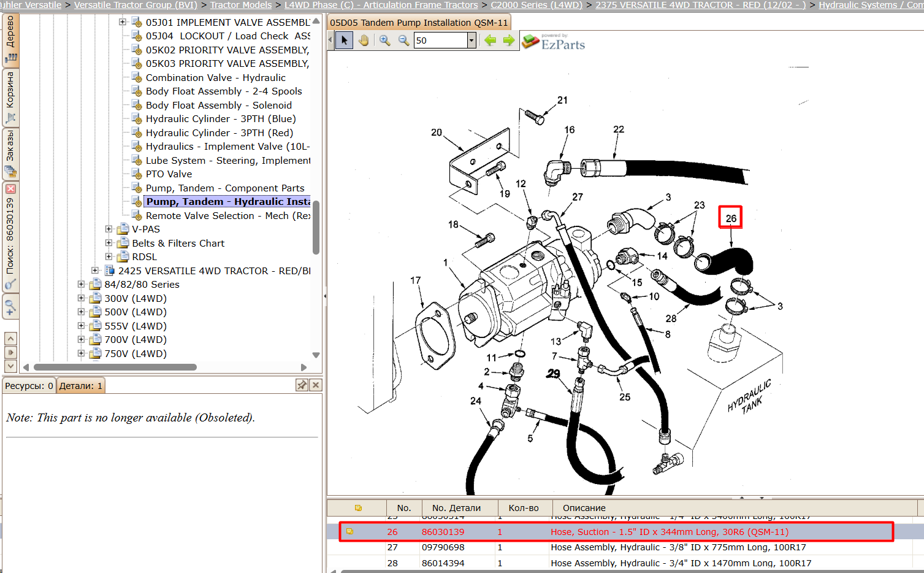The height and width of the screenshot is (573, 924).
Task: Select the arrow pointer tool
Action: pyautogui.click(x=344, y=40)
